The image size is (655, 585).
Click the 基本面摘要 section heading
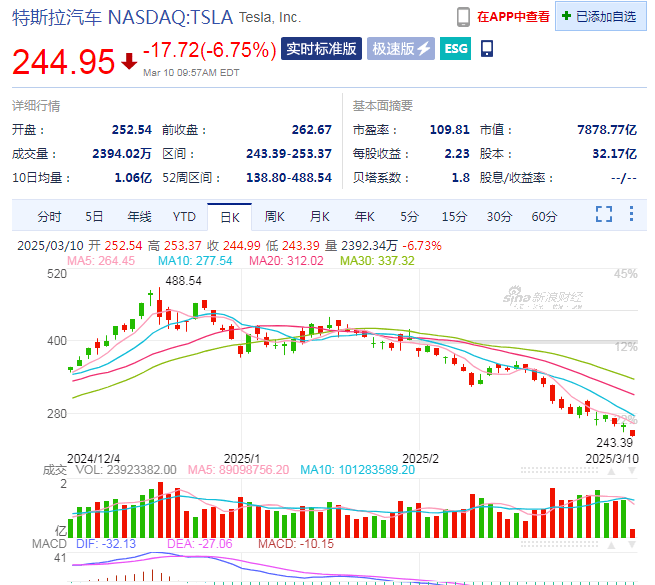(383, 106)
